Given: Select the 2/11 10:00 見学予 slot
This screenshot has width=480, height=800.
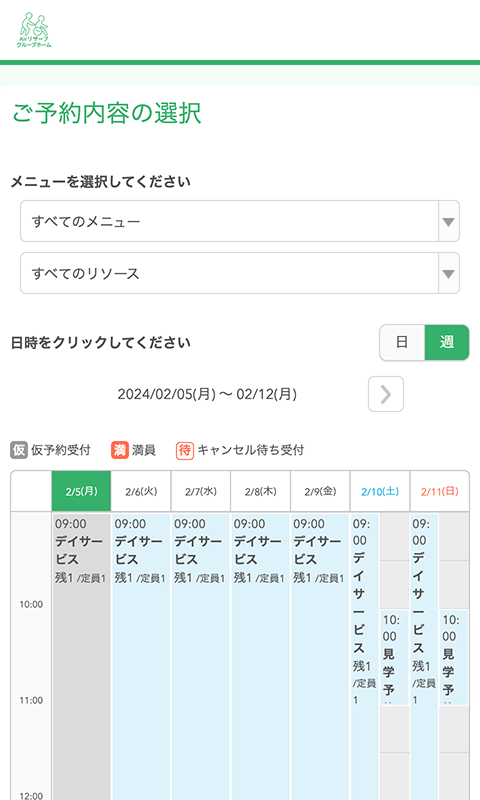Looking at the screenshot, I should [x=454, y=657].
